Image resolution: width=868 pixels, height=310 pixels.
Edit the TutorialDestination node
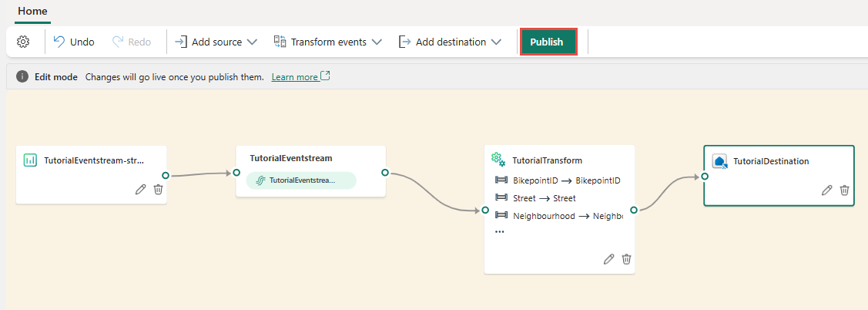[x=827, y=190]
